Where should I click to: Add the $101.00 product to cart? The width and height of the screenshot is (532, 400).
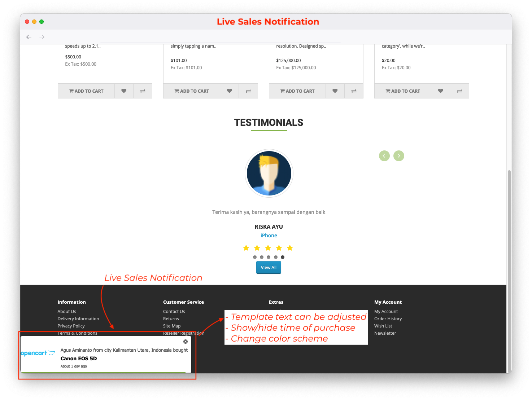point(192,91)
